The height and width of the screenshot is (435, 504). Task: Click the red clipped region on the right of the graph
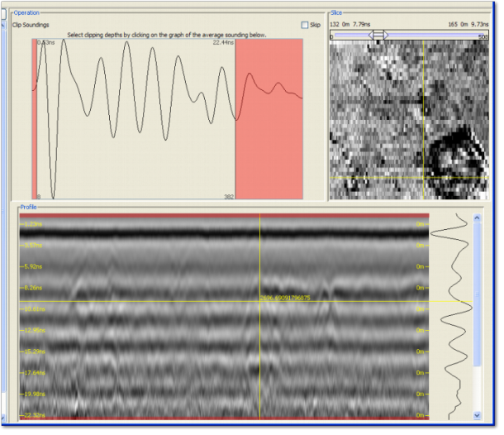(269, 119)
